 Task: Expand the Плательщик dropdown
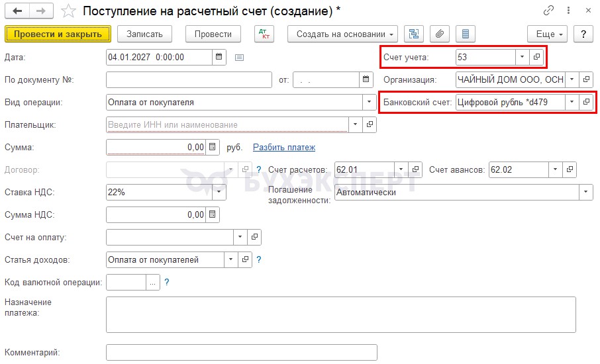[355, 124]
